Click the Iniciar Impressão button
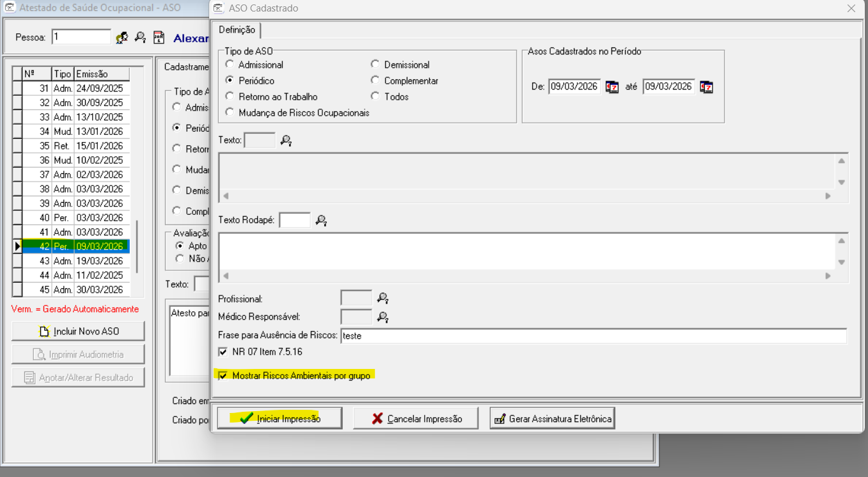The width and height of the screenshot is (868, 477). 280,419
